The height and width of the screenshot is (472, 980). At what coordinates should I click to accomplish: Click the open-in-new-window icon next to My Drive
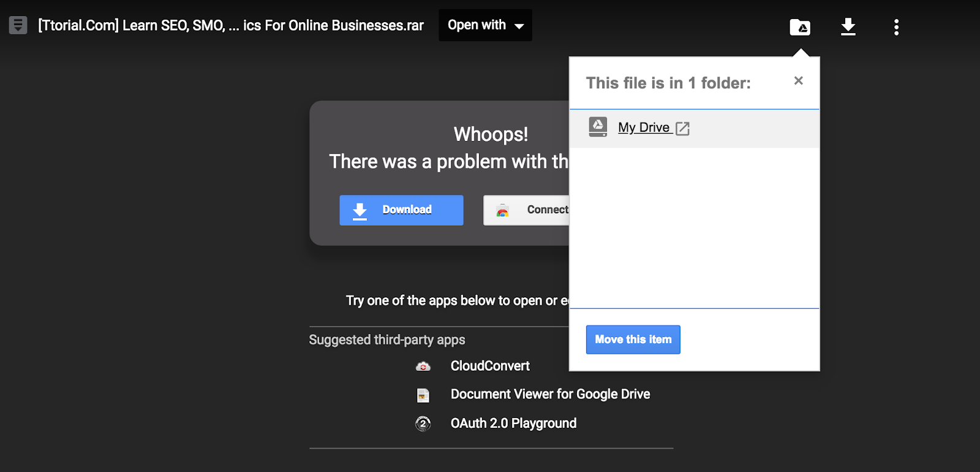pyautogui.click(x=682, y=128)
